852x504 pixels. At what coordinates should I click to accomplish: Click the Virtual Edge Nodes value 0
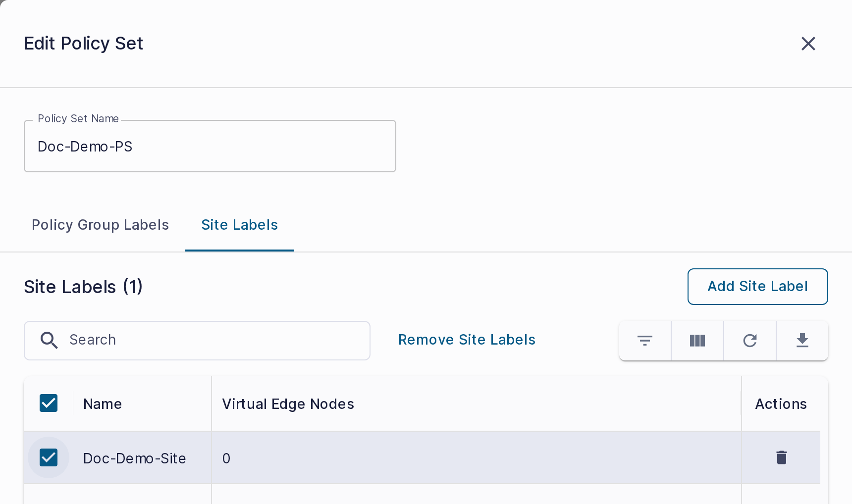(x=226, y=458)
